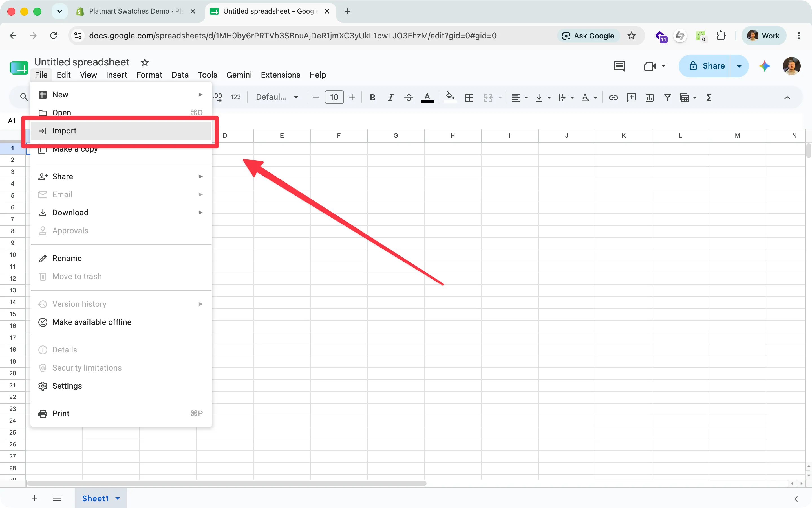Open the Share dropdown arrow
The width and height of the screenshot is (812, 508).
tap(739, 66)
